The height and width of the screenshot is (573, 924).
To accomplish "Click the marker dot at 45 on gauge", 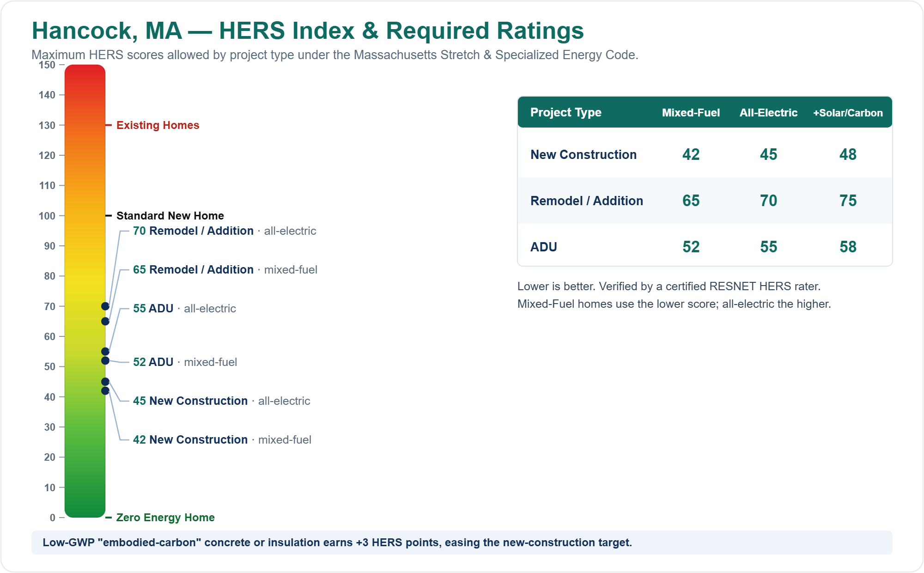I will pyautogui.click(x=105, y=382).
